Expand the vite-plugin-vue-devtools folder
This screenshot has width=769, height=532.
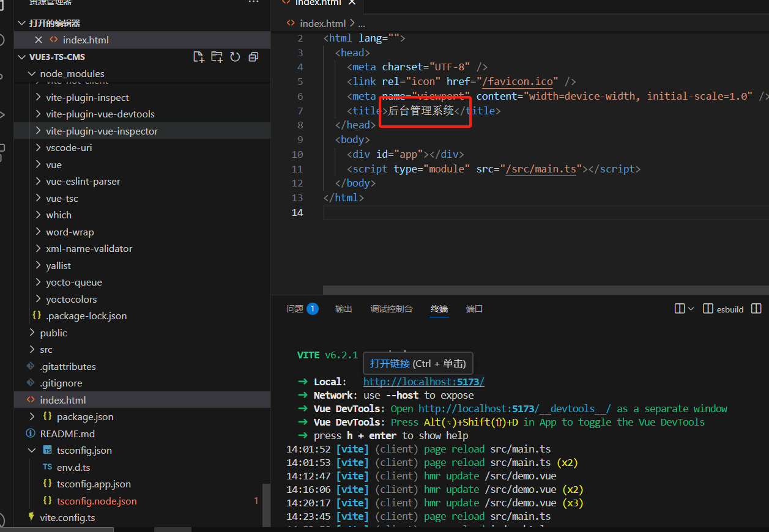[38, 114]
